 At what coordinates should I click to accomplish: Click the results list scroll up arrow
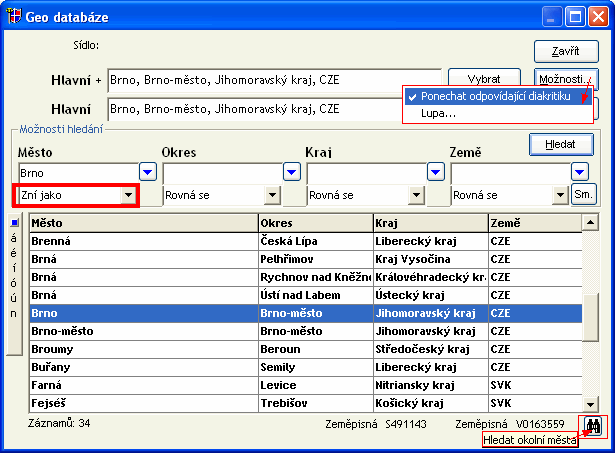click(x=590, y=223)
